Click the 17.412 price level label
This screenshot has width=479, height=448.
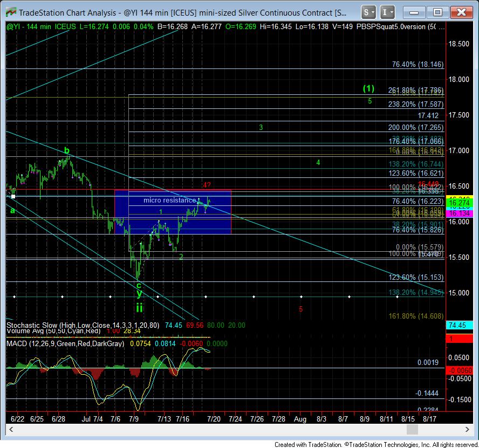point(428,115)
